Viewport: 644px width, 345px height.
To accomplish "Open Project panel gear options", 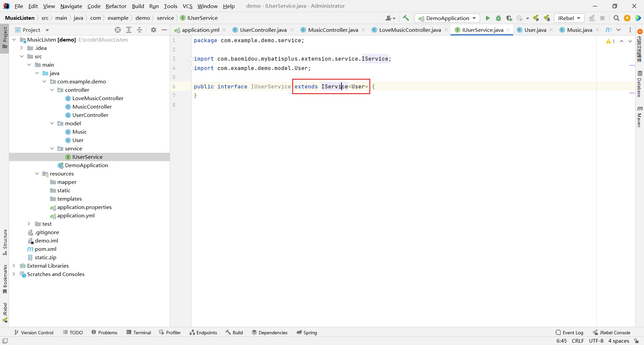I will tap(154, 30).
